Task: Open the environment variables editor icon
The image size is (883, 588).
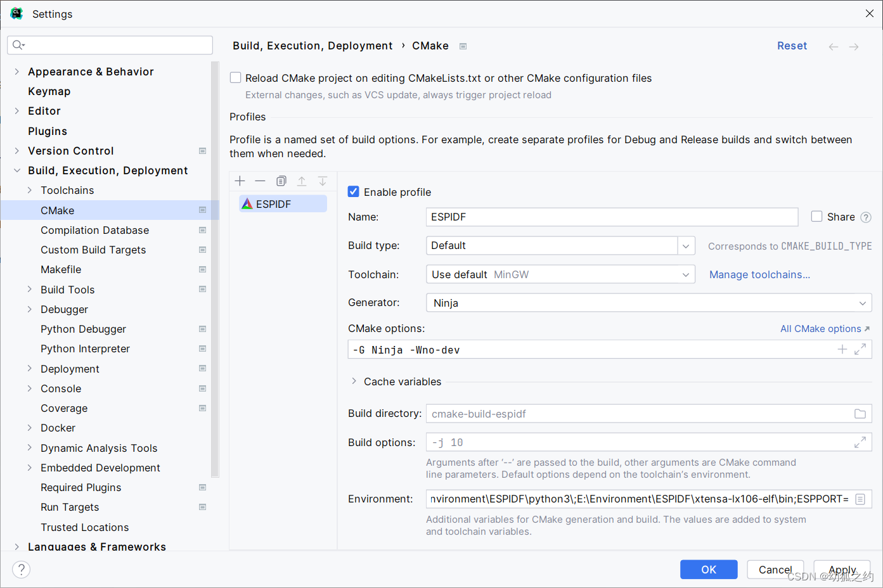Action: pos(860,499)
